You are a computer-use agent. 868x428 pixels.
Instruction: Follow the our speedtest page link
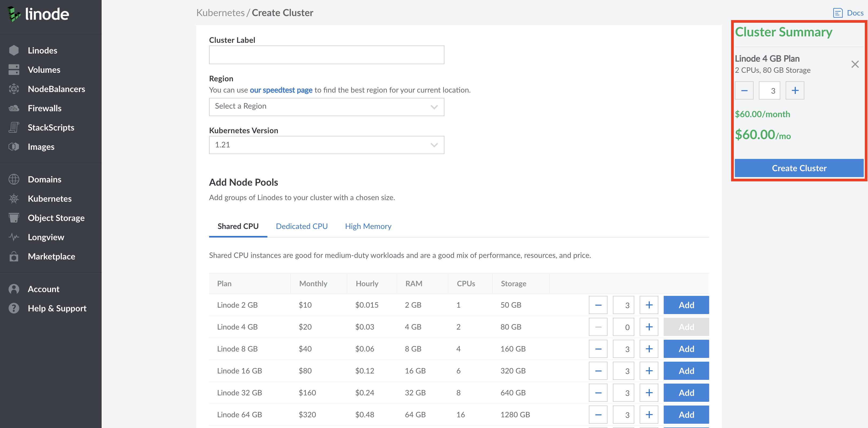point(281,90)
